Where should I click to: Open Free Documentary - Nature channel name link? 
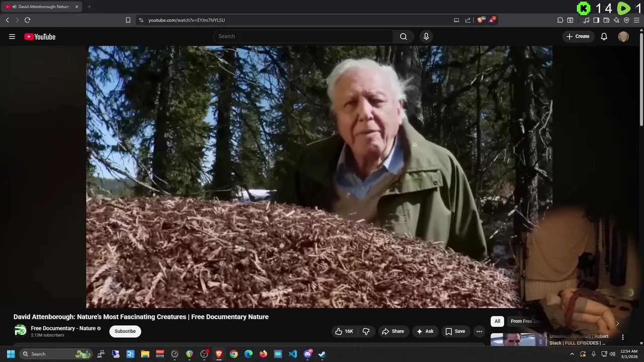(x=63, y=328)
